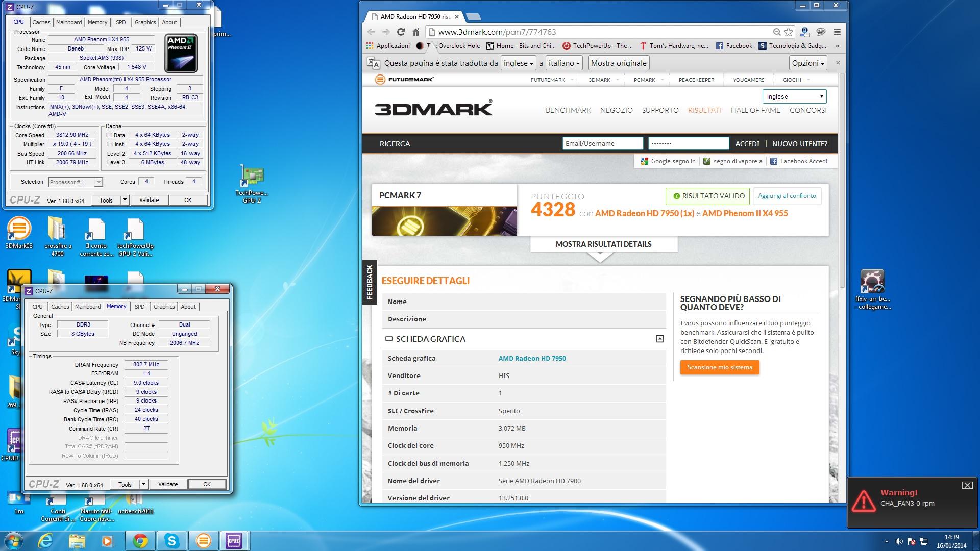Open source language dropdown inglese

[x=518, y=63]
